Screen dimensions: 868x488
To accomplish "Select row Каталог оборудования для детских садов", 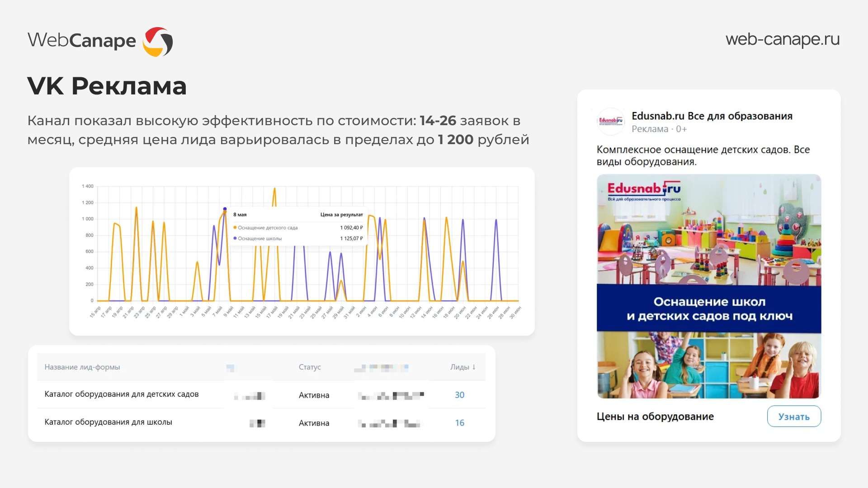I will (122, 394).
